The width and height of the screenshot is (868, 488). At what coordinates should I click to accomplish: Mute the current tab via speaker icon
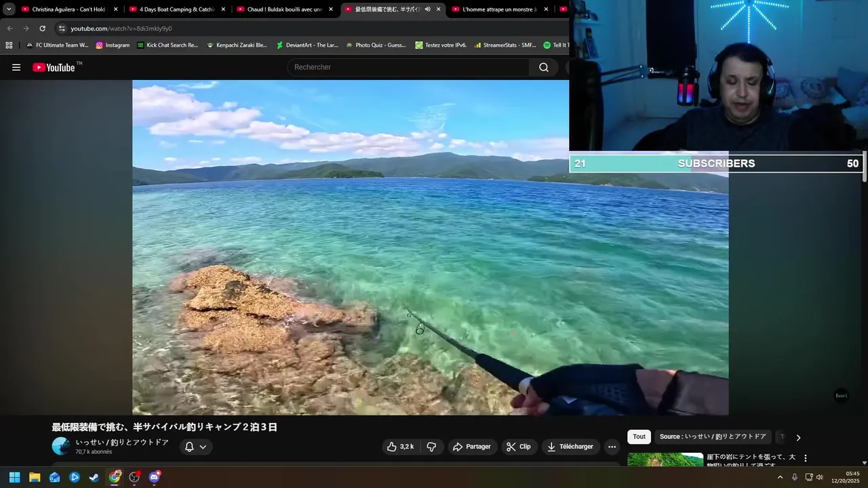pyautogui.click(x=427, y=9)
